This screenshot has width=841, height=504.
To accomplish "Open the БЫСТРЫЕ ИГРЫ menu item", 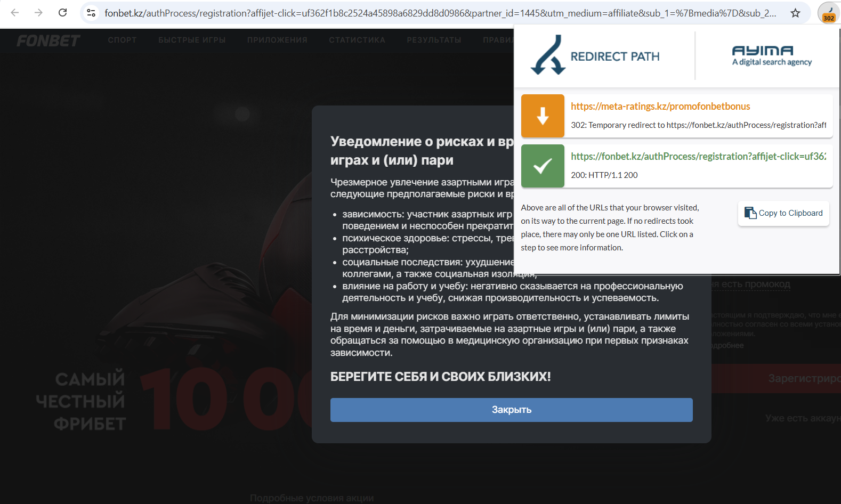I will pyautogui.click(x=192, y=40).
